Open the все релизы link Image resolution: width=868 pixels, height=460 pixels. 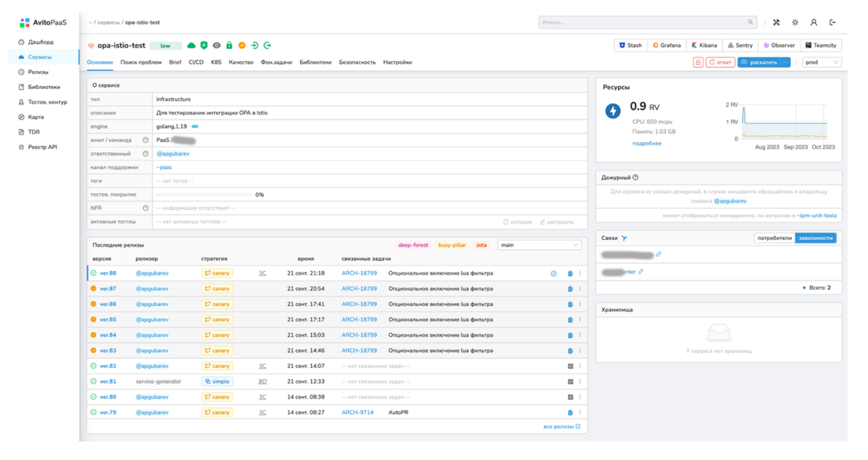tap(562, 427)
